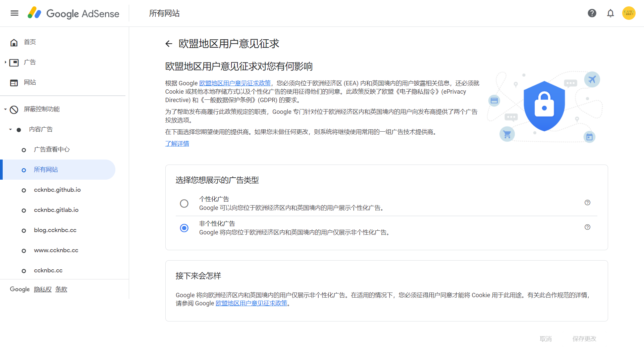Click the back arrow next to 欧盟地区用户意见征求
Screen dimensions: 644x357
coord(168,44)
